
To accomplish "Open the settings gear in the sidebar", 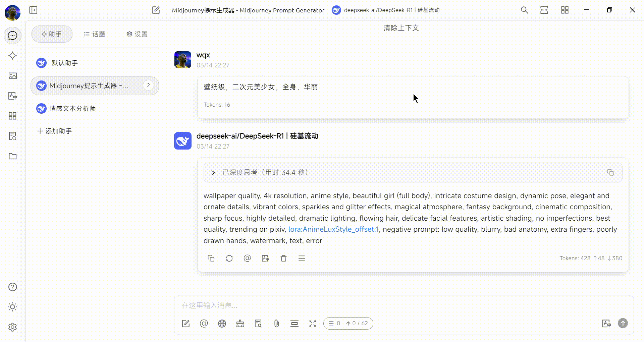I will [12, 327].
